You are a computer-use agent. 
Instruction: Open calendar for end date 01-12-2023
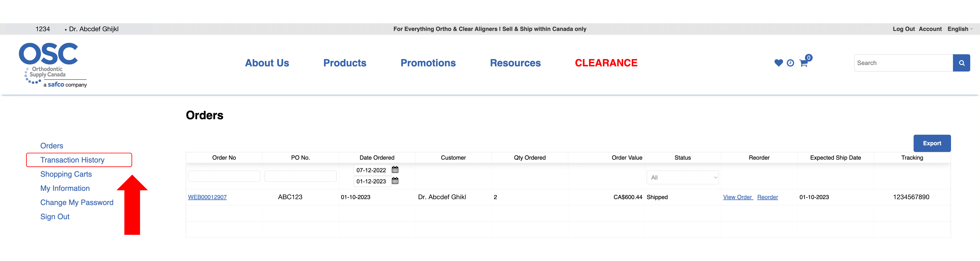coord(395,181)
